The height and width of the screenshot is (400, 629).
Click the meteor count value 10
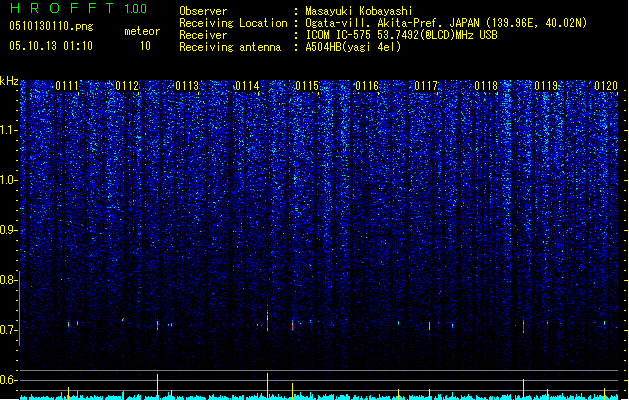(145, 46)
